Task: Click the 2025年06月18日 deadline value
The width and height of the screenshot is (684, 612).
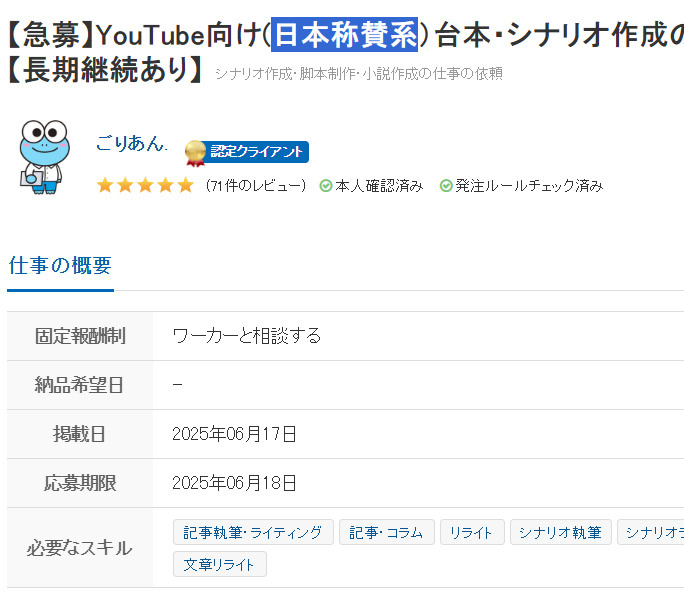Action: coord(234,483)
